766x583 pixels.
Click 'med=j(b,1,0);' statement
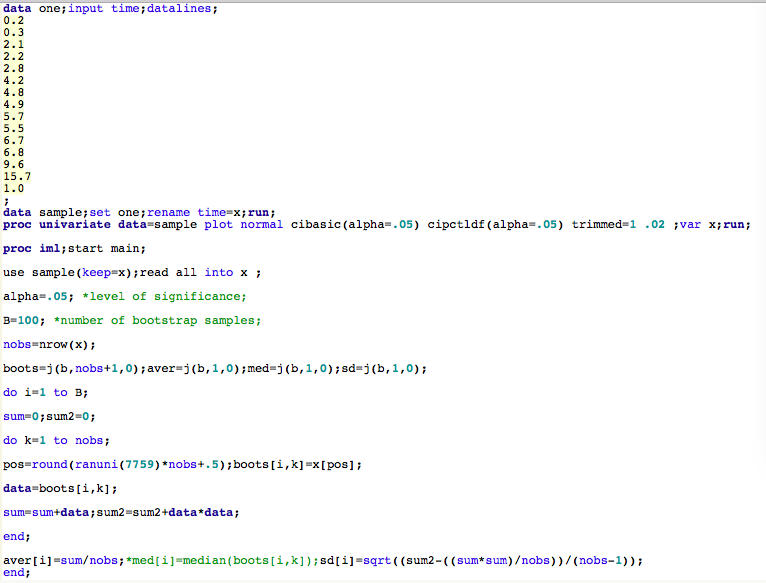click(293, 368)
